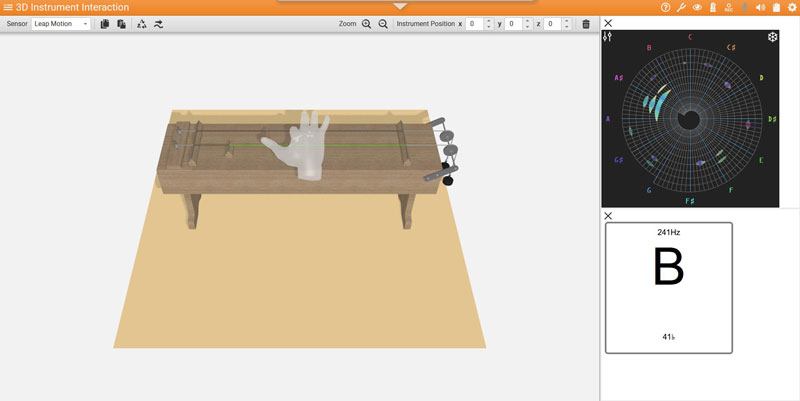Click the 241Hz frequency readout
800x401 pixels.
(x=668, y=232)
